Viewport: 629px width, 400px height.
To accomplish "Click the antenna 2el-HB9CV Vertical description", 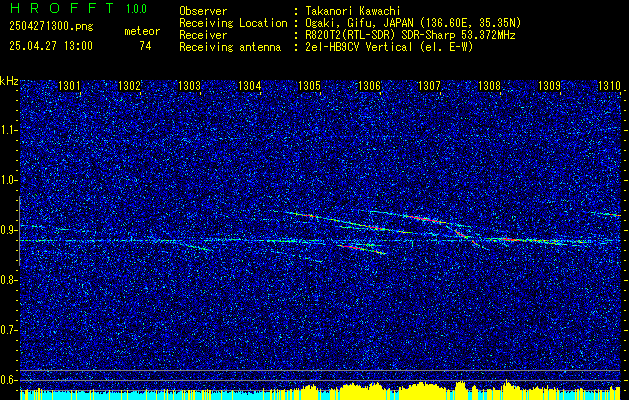I will pos(389,47).
